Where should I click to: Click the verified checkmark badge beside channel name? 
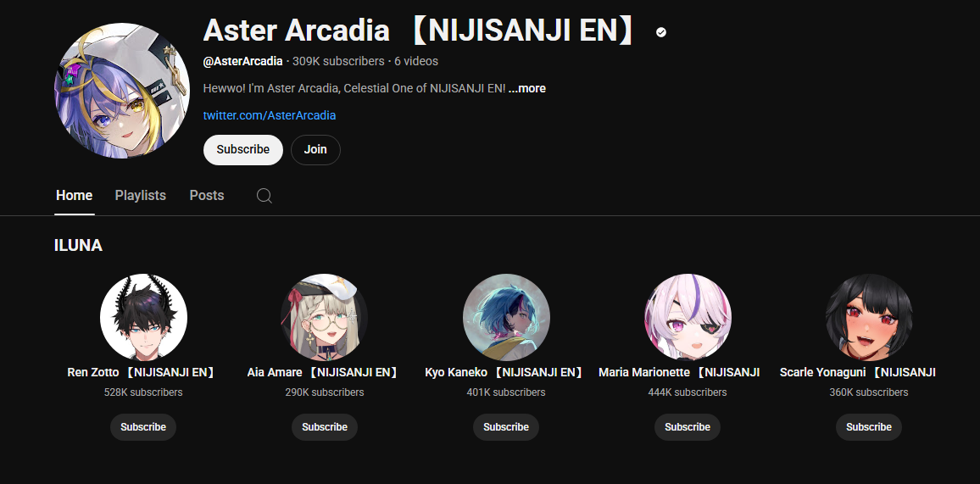(661, 32)
